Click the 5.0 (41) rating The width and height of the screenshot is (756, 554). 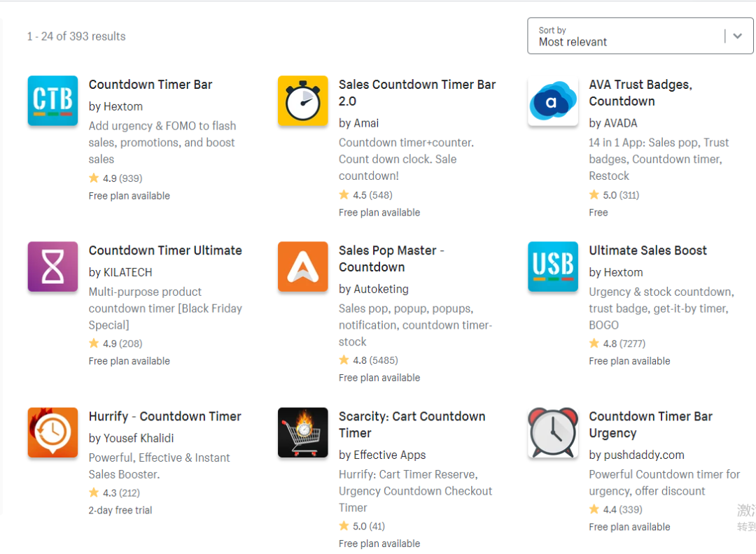tap(362, 526)
